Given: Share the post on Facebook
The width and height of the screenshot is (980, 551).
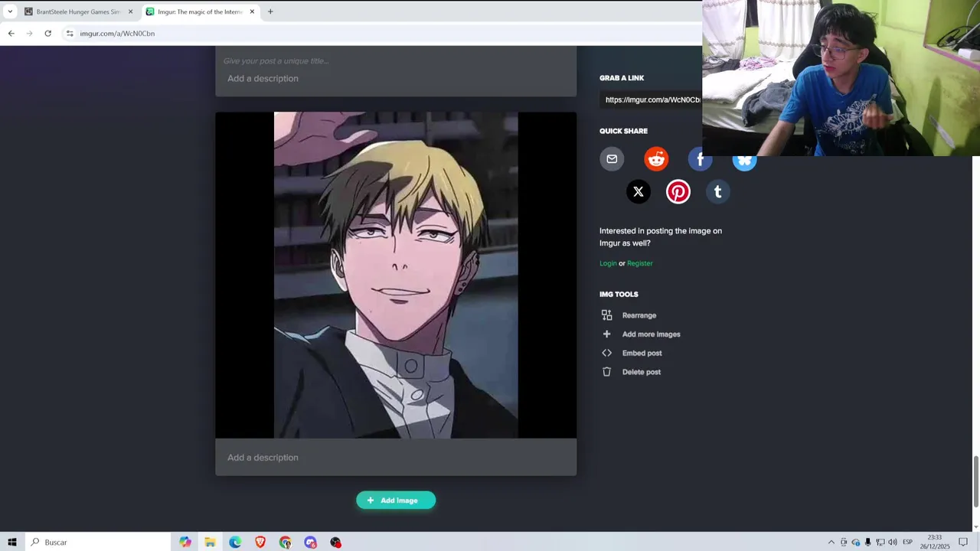Looking at the screenshot, I should pyautogui.click(x=700, y=159).
